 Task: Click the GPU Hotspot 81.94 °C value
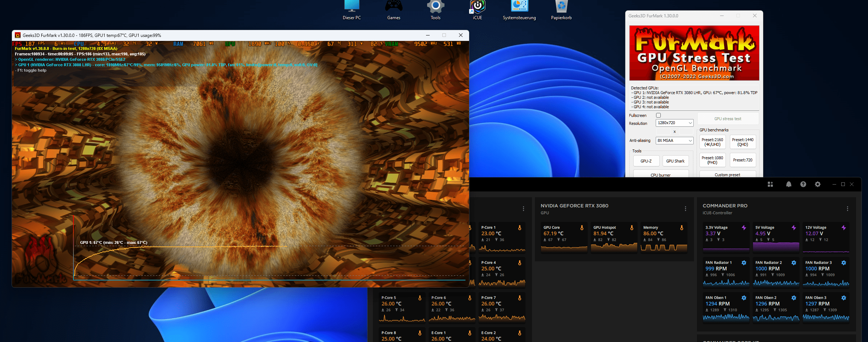(603, 234)
